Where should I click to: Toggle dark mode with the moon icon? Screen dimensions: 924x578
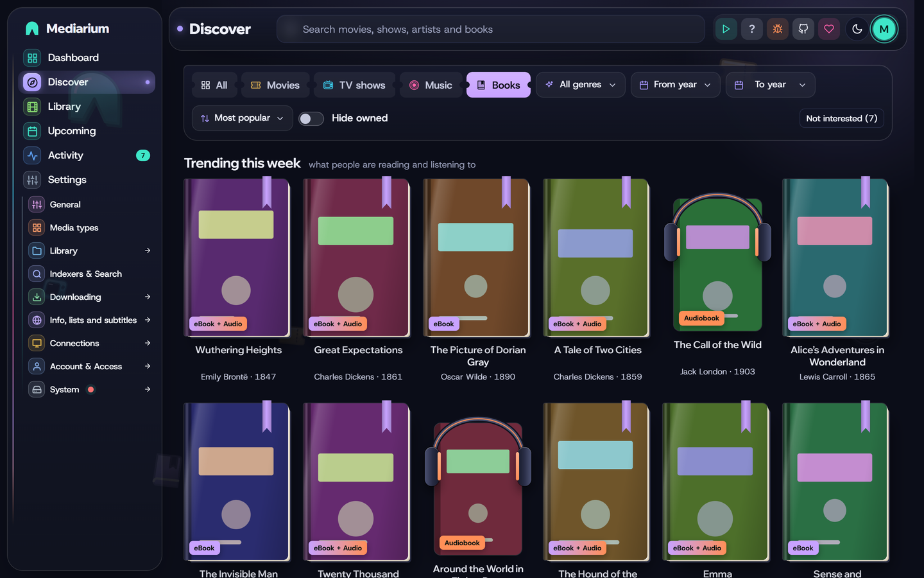pyautogui.click(x=857, y=29)
